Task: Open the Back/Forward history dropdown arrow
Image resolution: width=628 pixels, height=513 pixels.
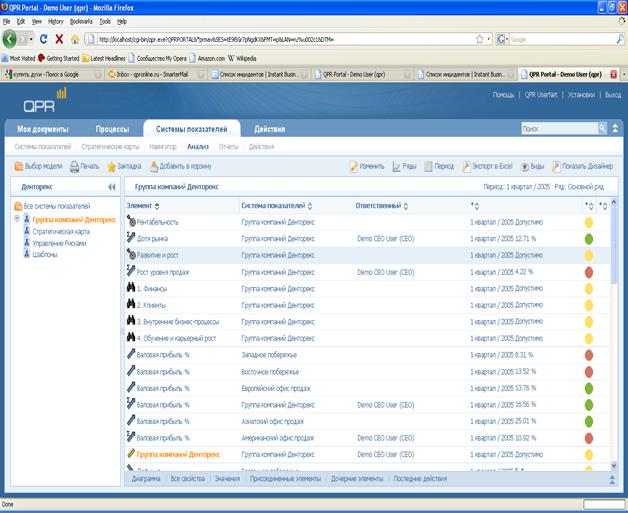Action: point(31,39)
